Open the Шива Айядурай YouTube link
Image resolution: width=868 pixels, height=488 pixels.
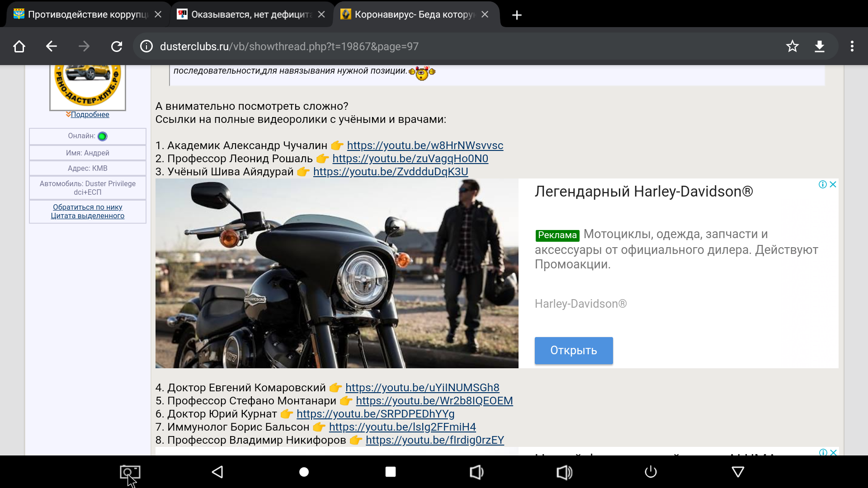tap(391, 172)
